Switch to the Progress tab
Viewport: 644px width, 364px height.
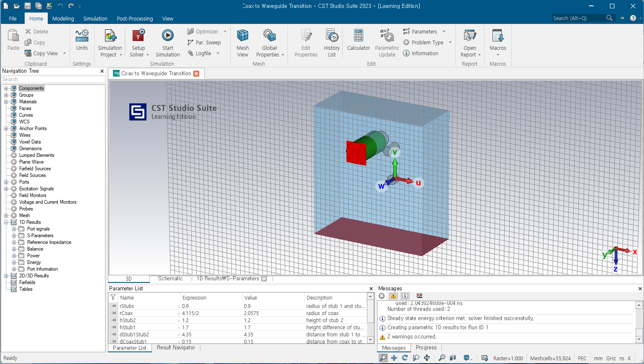point(426,348)
